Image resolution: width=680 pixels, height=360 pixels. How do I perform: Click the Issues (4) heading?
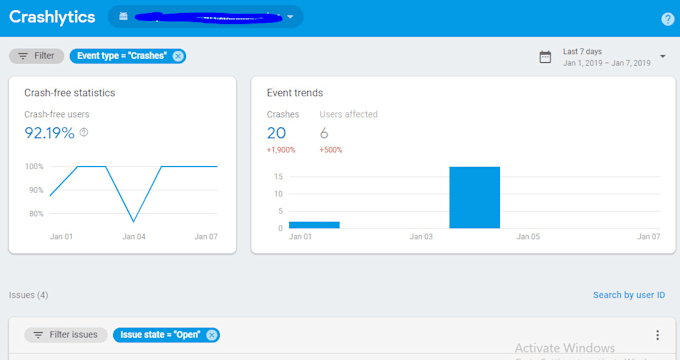[x=29, y=295]
